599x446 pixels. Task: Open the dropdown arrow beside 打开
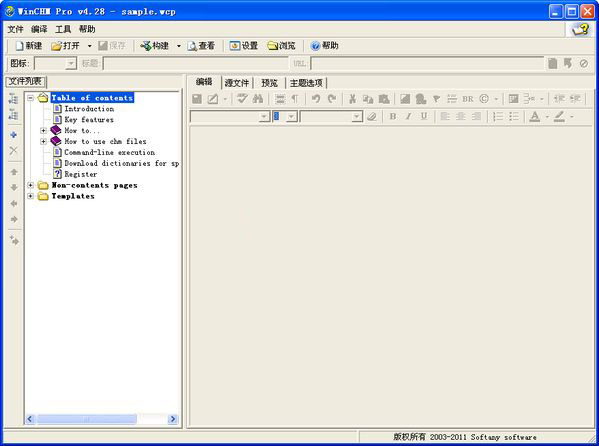(90, 46)
